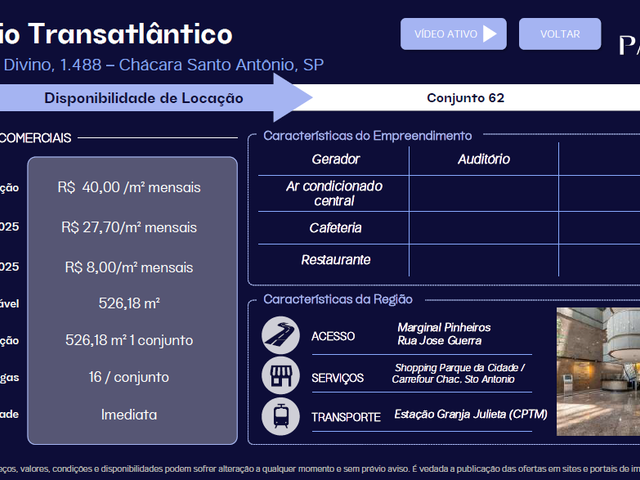Click the VOLTAR button
The image size is (640, 480).
(560, 34)
